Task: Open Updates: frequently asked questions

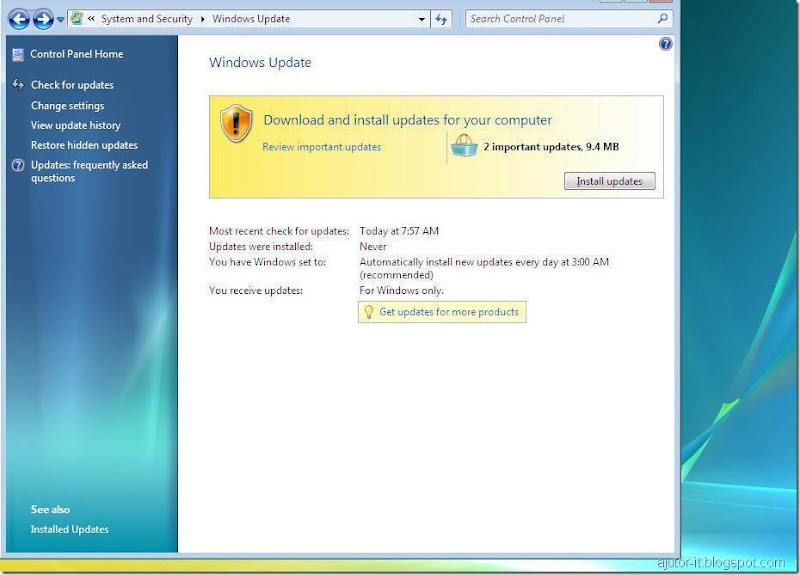Action: coord(89,171)
